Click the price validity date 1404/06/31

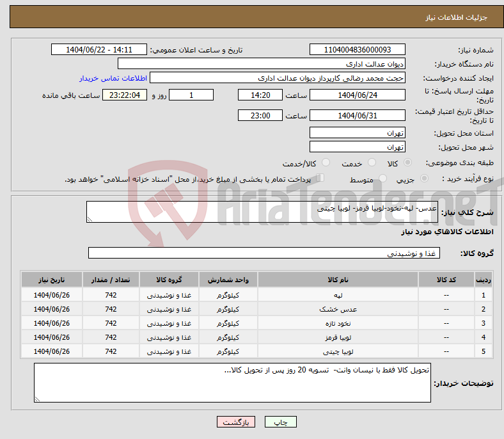coord(357,115)
